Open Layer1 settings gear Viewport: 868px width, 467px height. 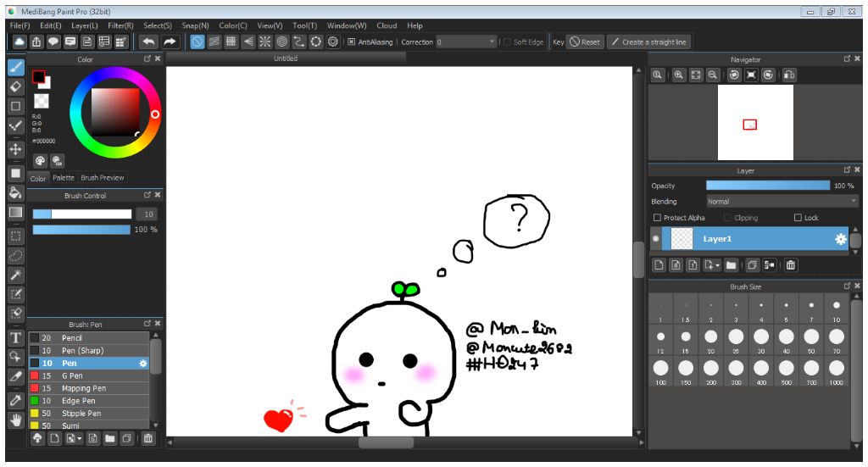click(840, 239)
